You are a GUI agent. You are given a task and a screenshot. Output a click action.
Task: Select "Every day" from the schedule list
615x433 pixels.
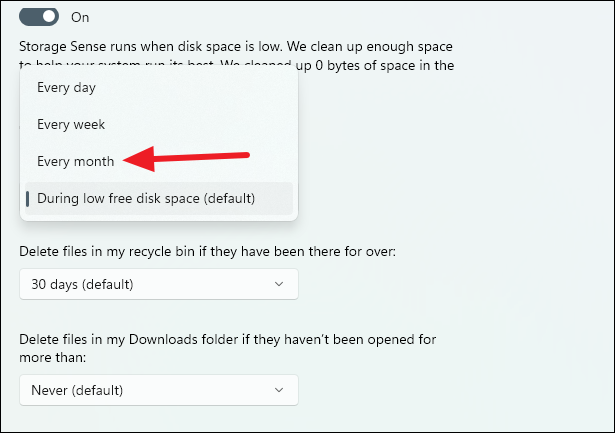pyautogui.click(x=66, y=87)
